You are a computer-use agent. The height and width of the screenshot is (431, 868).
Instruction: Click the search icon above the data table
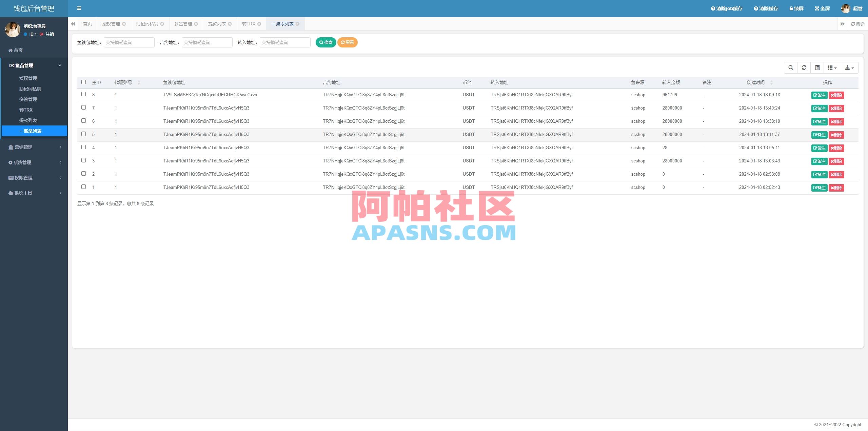(791, 67)
